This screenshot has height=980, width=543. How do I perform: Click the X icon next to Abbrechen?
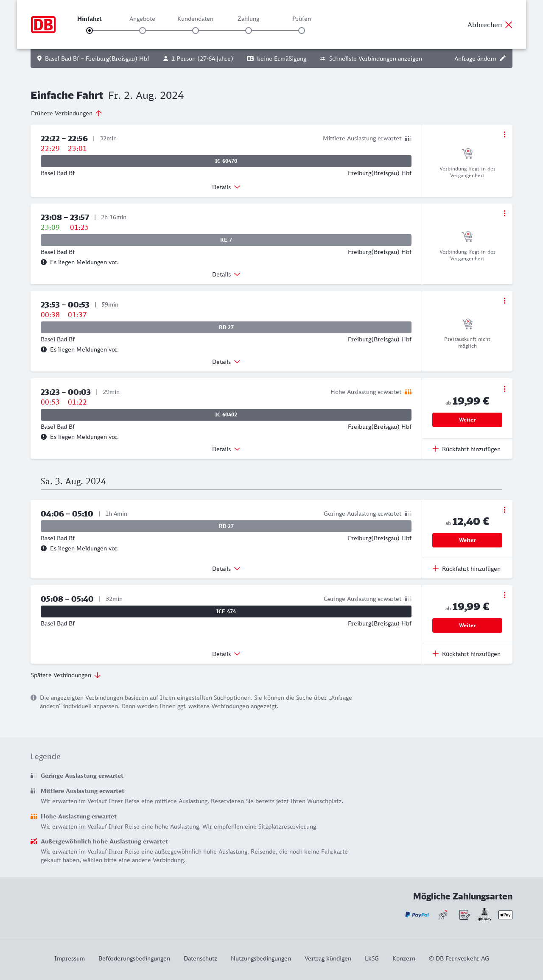[x=509, y=25]
